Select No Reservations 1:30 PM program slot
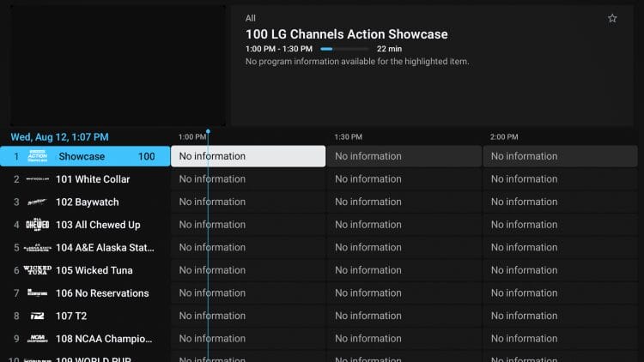This screenshot has width=644, height=362. [x=404, y=293]
